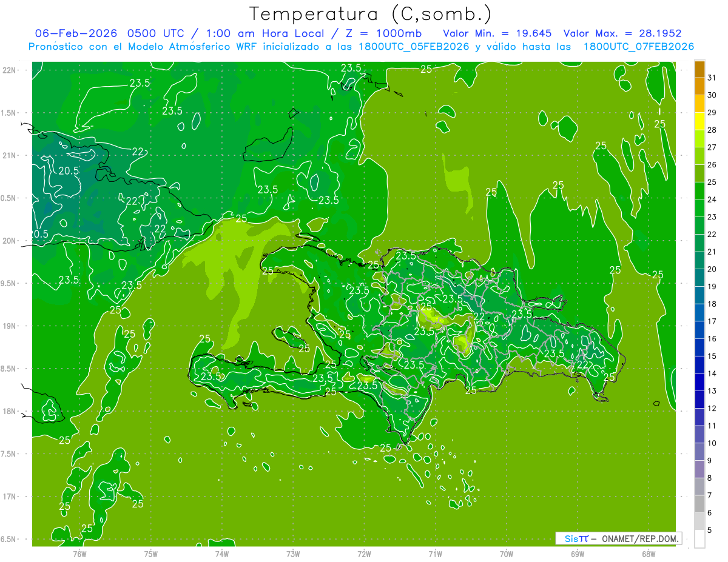Image resolution: width=728 pixels, height=562 pixels.
Task: Click the orange swatch between 30 and 31
Action: coord(699,87)
